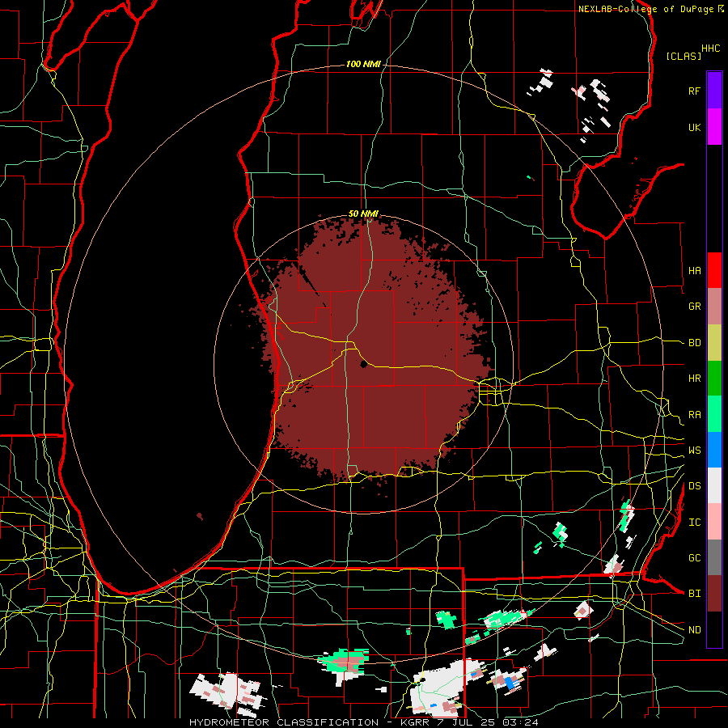728x728 pixels.
Task: Click the 50 NMI range ring label
Action: [x=363, y=214]
